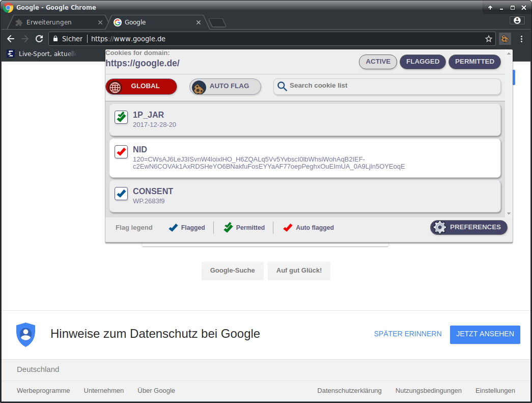Show the PERMITTED cookies list
This screenshot has height=403, width=532.
tap(474, 62)
